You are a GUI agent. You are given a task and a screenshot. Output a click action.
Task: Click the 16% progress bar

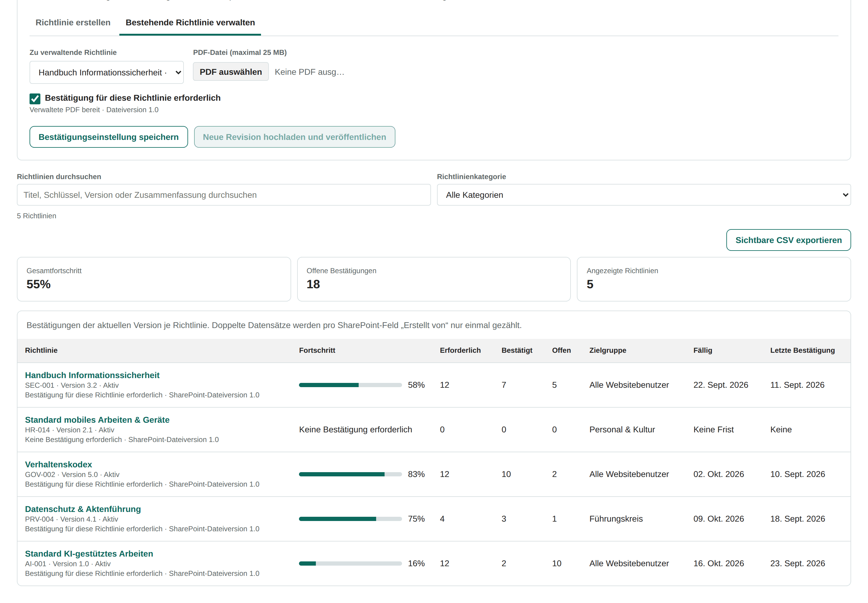[350, 563]
